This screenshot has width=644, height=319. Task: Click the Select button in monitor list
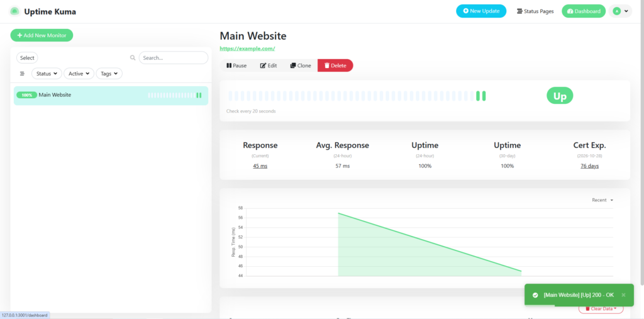click(27, 58)
